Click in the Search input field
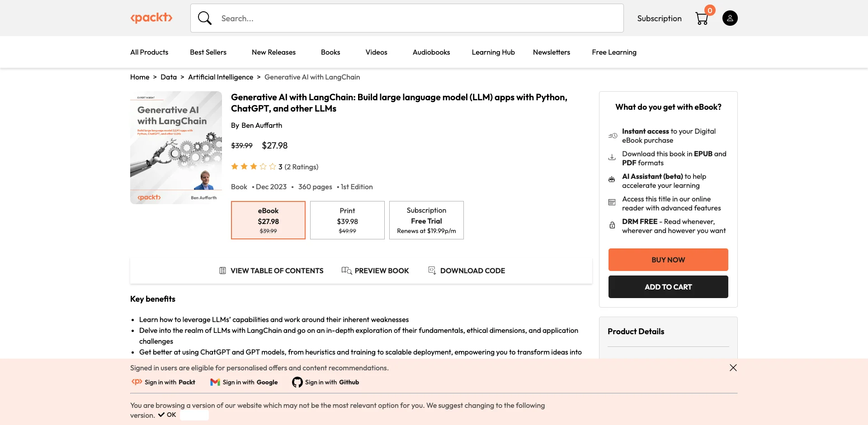 click(407, 18)
